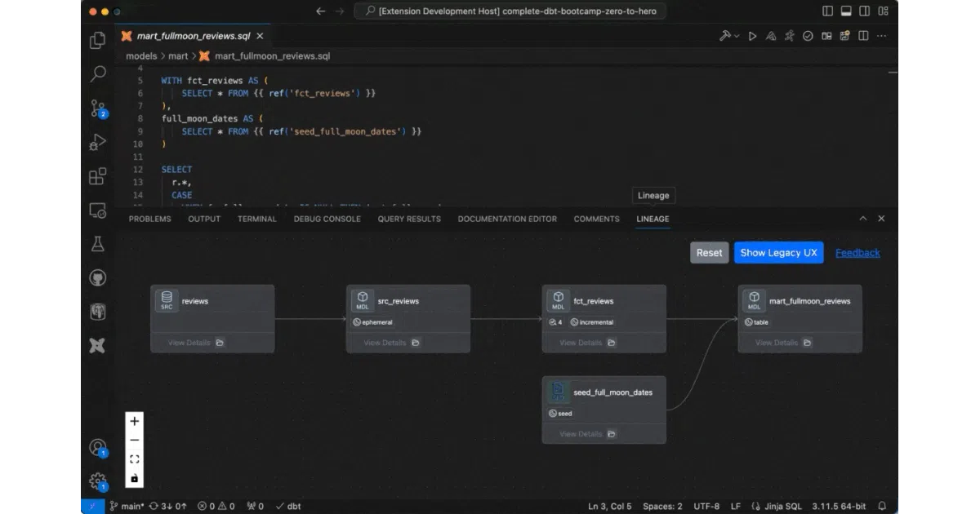Select the mart_fullmoon_reviews MDL node icon
This screenshot has height=514, width=980.
[x=755, y=300]
